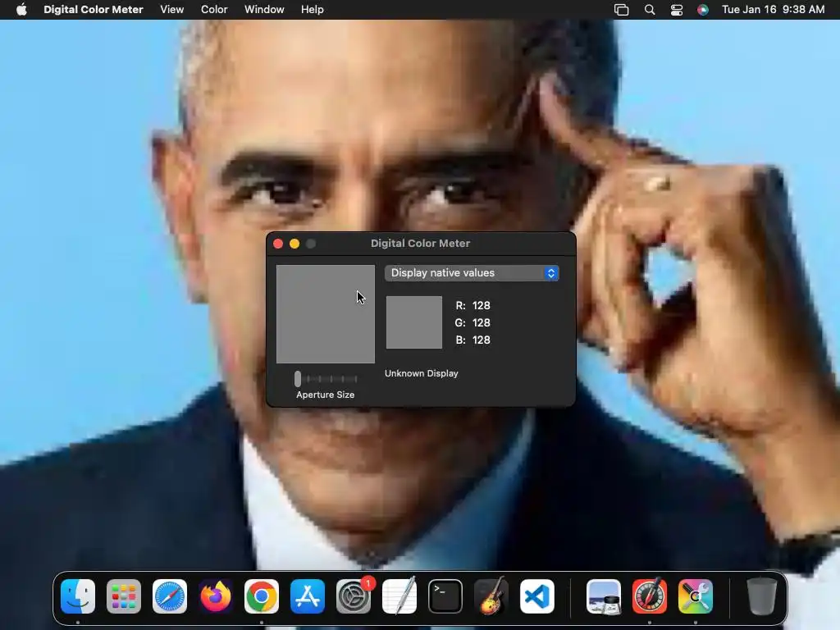Open GarageBand guitar icon
This screenshot has height=630, width=840.
[x=491, y=596]
